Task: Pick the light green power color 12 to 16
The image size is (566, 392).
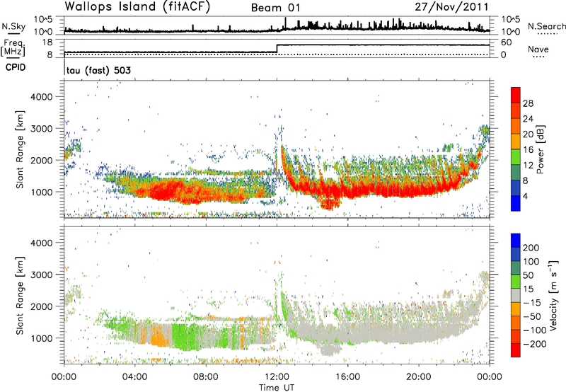Action: click(x=516, y=157)
